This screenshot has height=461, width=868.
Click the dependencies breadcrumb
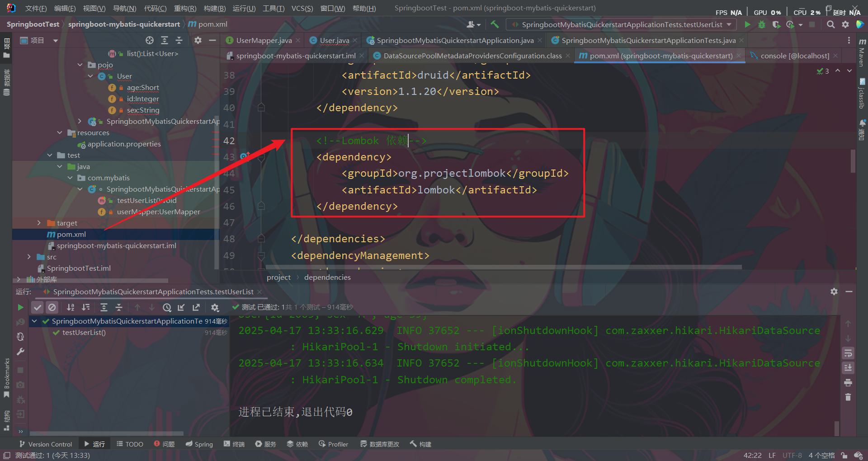point(327,278)
